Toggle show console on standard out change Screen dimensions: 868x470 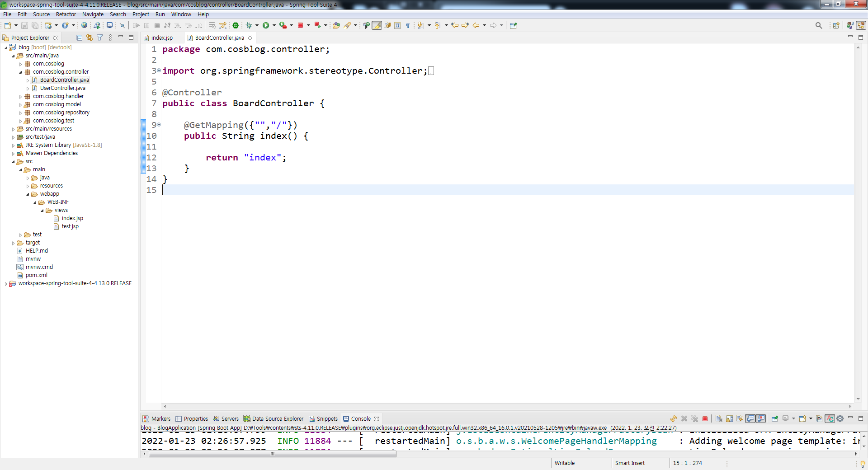(x=750, y=418)
